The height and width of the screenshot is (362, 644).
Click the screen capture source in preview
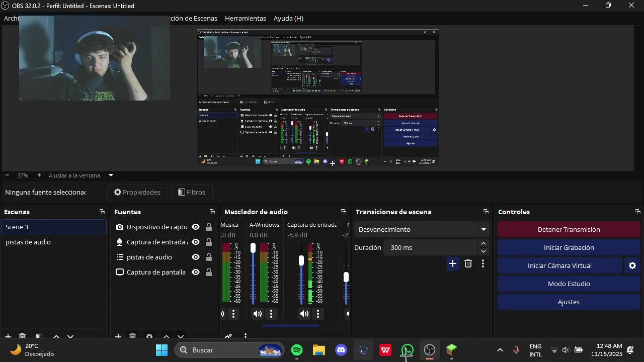tap(317, 98)
